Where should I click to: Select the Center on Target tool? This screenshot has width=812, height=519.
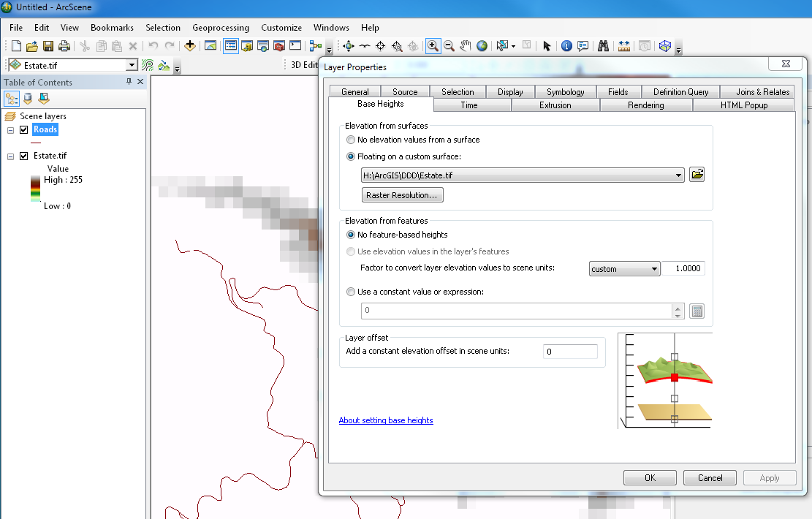pyautogui.click(x=381, y=46)
